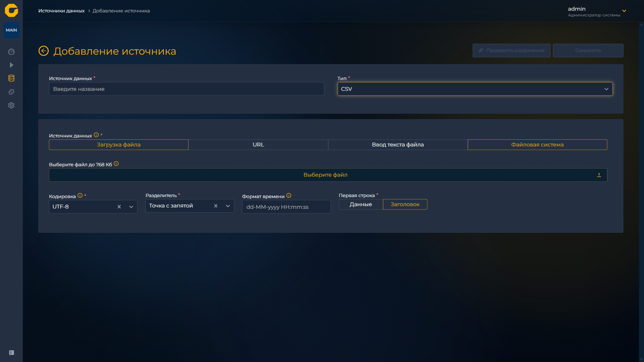This screenshot has width=644, height=362.
Task: Expand the Кодировка dropdown arrow
Action: pyautogui.click(x=131, y=207)
